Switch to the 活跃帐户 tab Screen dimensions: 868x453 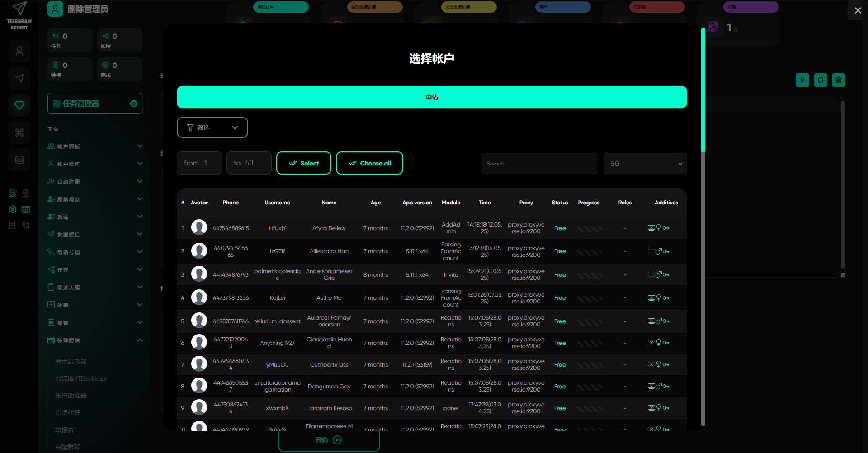pos(281,7)
